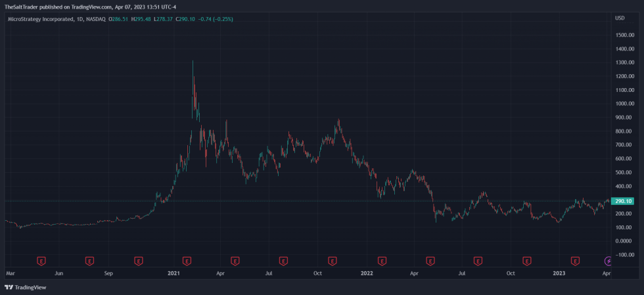This screenshot has height=295, width=644.
Task: Click the 1D interval in chart legend
Action: click(81, 19)
